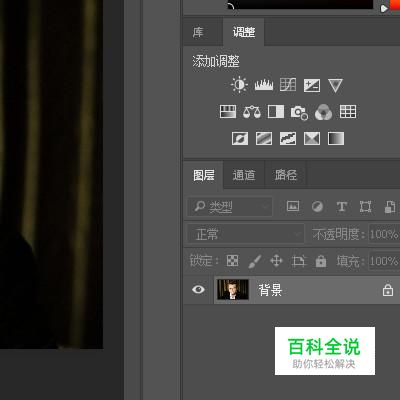Filter layers by adjustment layers
Viewport: 400px width, 400px height.
[x=317, y=207]
